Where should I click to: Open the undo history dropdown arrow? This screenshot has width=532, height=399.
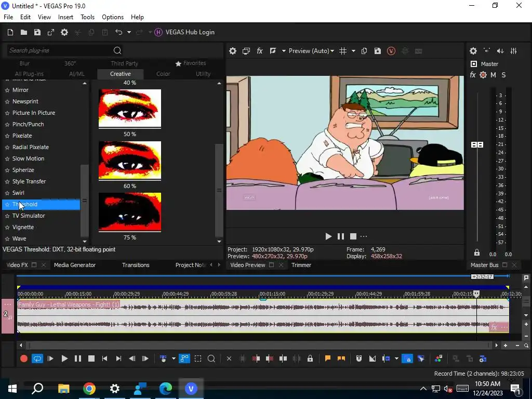click(129, 32)
